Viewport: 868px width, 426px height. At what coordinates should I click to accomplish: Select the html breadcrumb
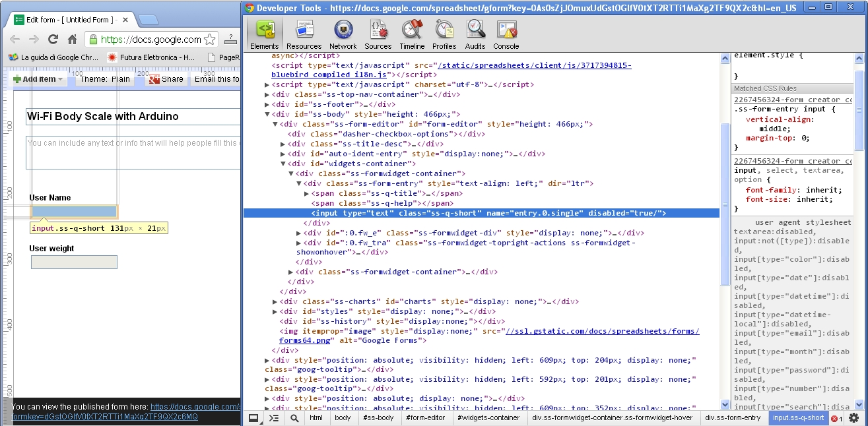point(316,418)
